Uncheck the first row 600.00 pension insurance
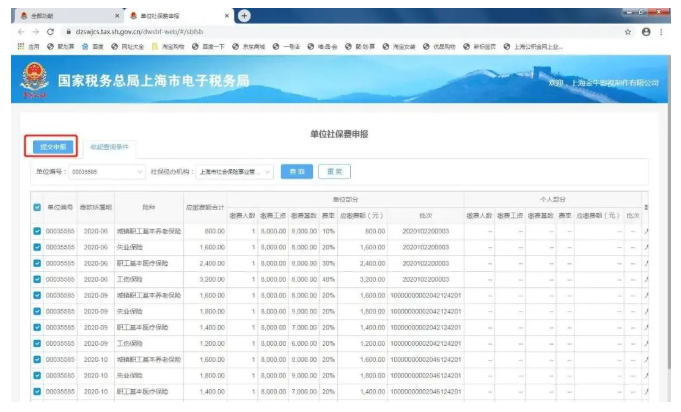681x412 pixels. click(x=37, y=230)
